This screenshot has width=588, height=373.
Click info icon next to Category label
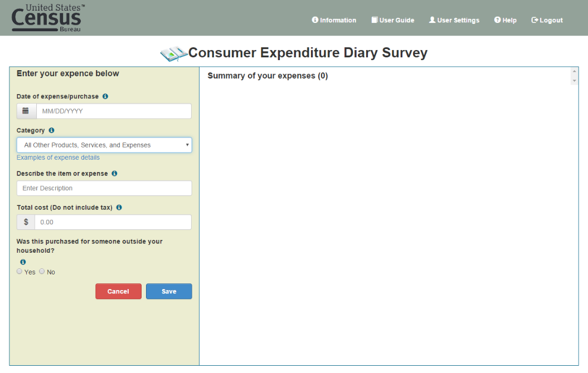pyautogui.click(x=51, y=130)
